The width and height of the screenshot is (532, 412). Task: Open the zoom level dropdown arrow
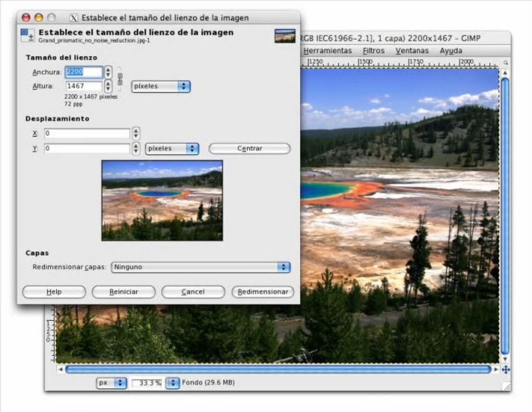coord(173,383)
